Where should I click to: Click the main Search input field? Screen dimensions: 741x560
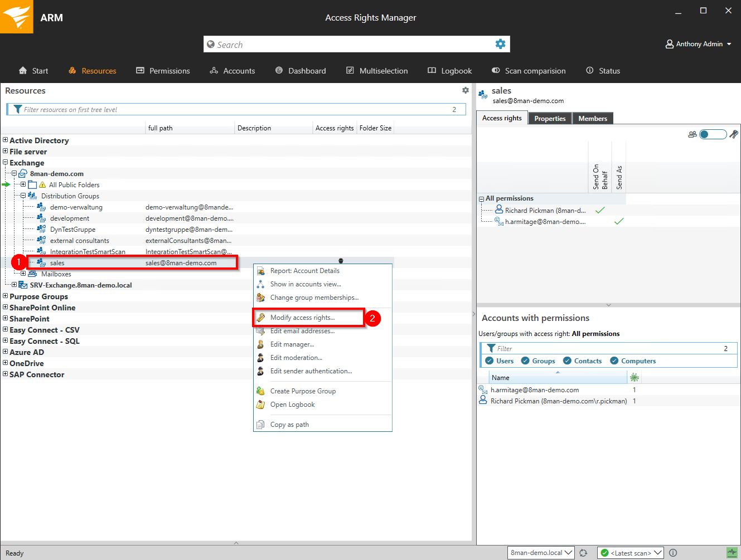coord(348,45)
